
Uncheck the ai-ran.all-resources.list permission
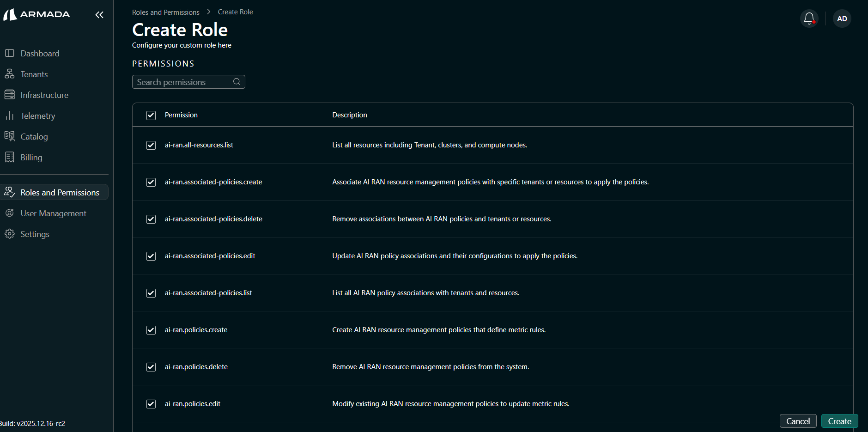(x=151, y=145)
